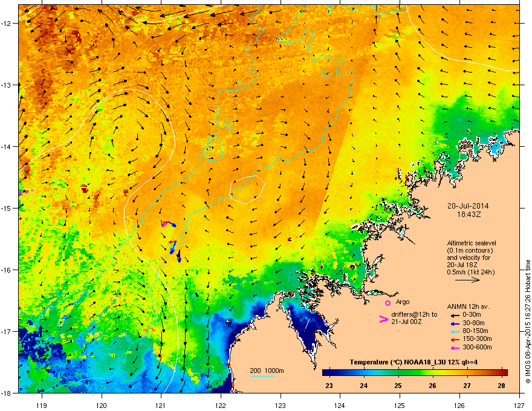Click the 'drifters@12h to' label
532x411 pixels.
click(x=414, y=315)
